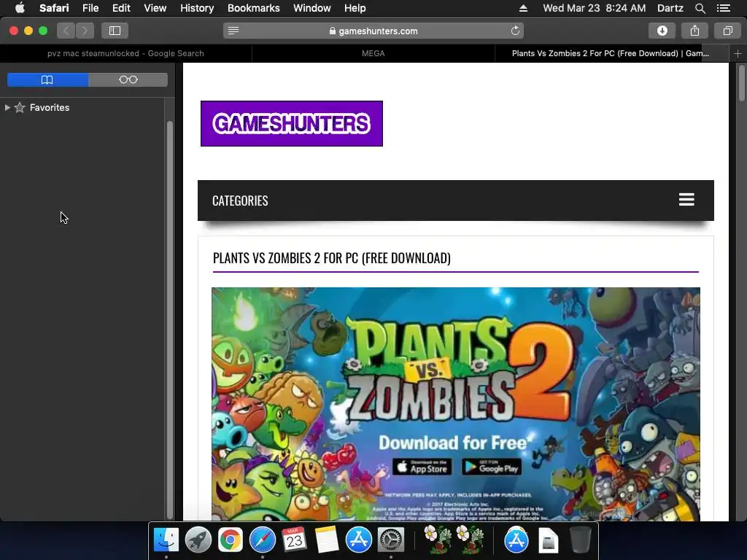Open the first App Store icon in Dock
This screenshot has width=747, height=560.
(x=358, y=540)
